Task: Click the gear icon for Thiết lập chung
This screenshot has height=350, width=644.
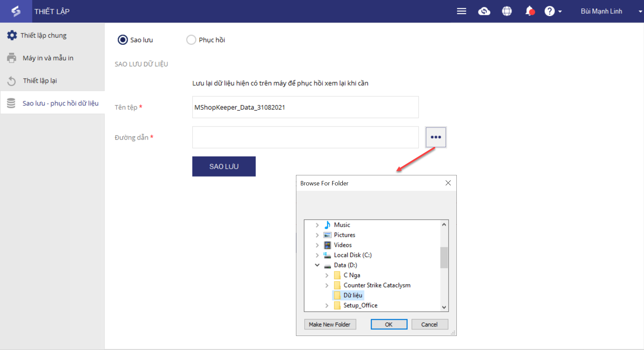Action: [12, 35]
